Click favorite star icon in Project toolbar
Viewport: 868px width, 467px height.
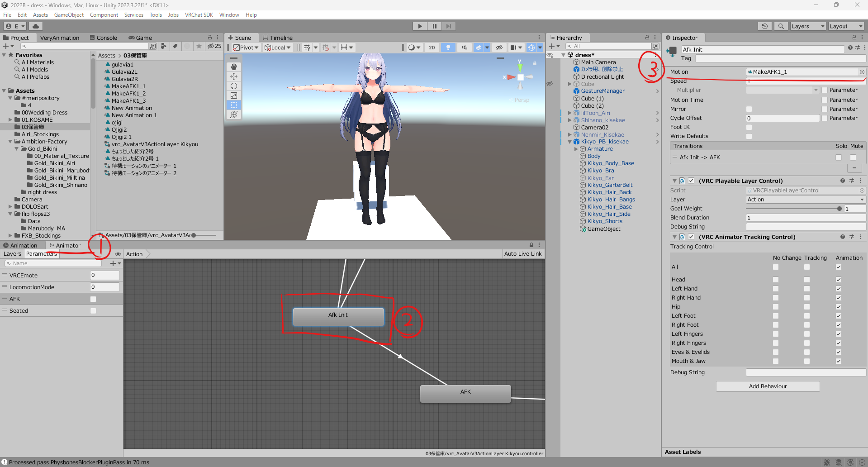pyautogui.click(x=199, y=46)
